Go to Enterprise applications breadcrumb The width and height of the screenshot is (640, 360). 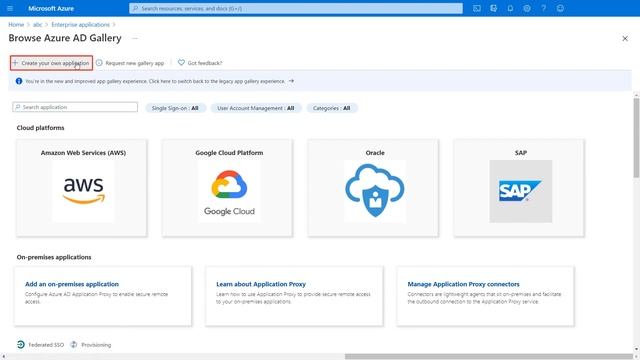(80, 24)
